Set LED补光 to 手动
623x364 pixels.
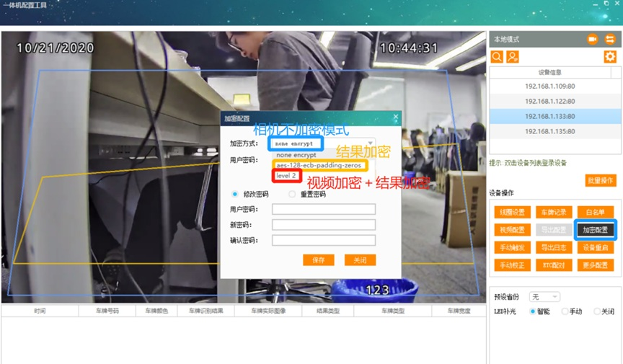pyautogui.click(x=565, y=311)
